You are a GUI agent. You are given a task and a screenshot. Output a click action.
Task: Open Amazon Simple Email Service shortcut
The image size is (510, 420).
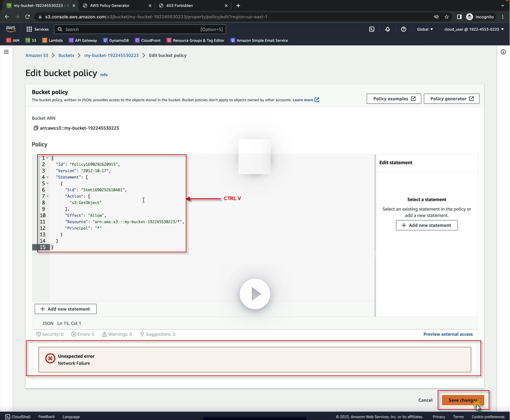click(x=259, y=40)
